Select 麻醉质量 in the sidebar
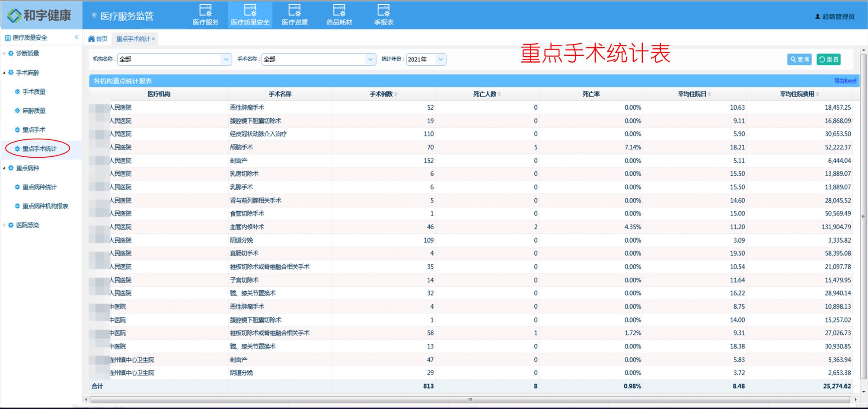Image resolution: width=868 pixels, height=409 pixels. pyautogui.click(x=34, y=111)
